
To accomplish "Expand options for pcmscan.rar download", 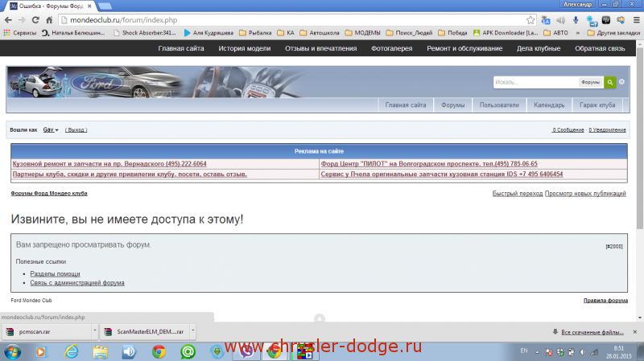I will click(94, 330).
